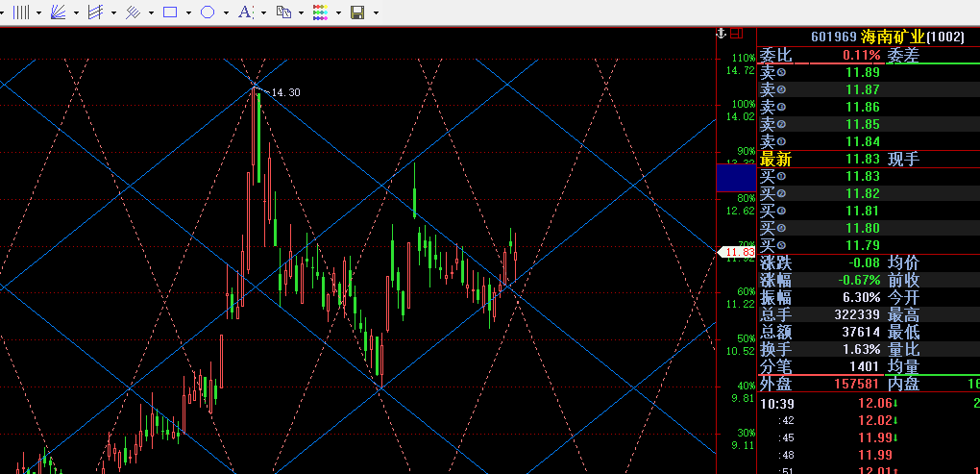Click stock code 601969
This screenshot has width=980, height=474.
834,37
